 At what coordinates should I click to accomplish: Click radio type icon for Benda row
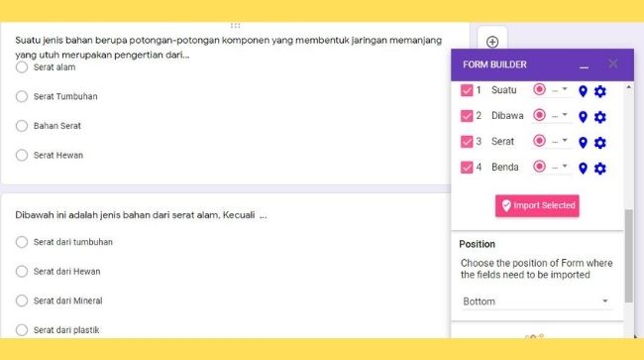pos(539,166)
